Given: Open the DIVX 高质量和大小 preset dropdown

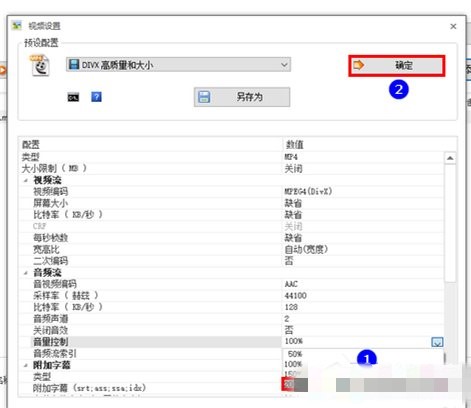Looking at the screenshot, I should pos(178,65).
